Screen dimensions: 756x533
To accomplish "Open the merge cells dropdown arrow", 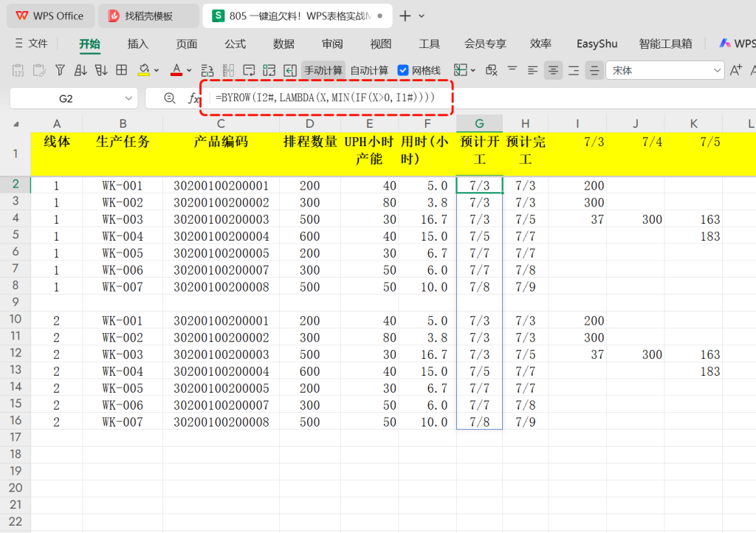I will click(x=473, y=70).
